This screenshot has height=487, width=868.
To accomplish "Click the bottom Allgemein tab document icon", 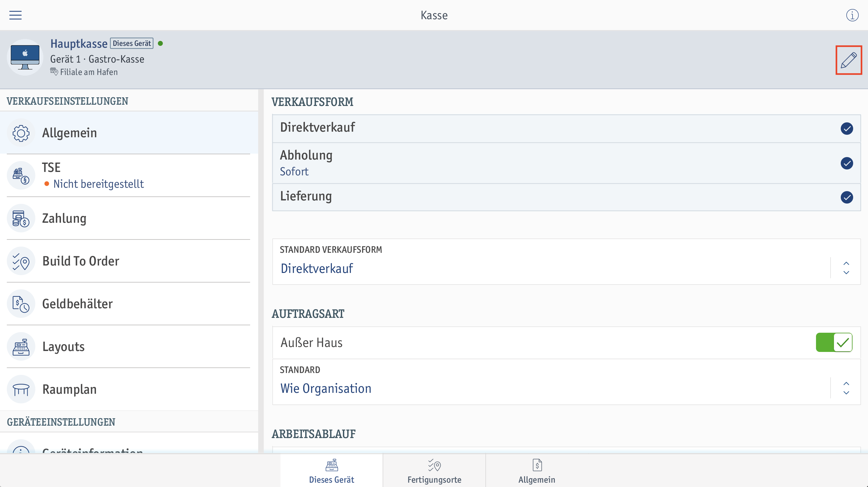I will coord(537,465).
